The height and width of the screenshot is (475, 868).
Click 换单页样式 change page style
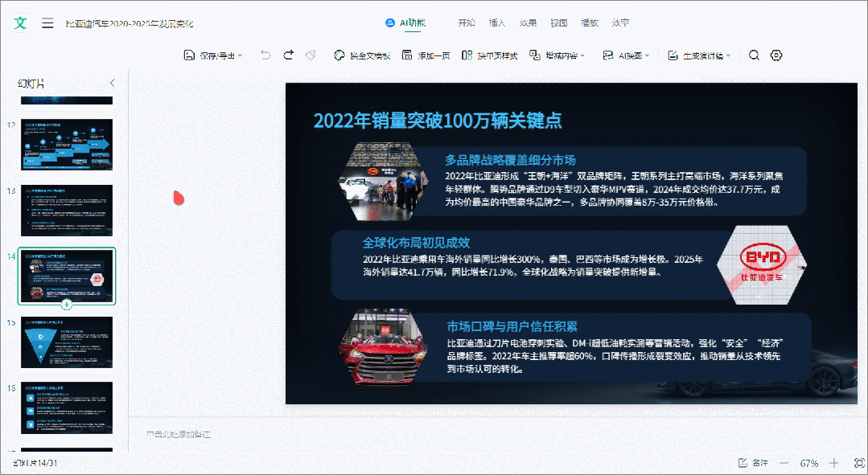(x=489, y=55)
